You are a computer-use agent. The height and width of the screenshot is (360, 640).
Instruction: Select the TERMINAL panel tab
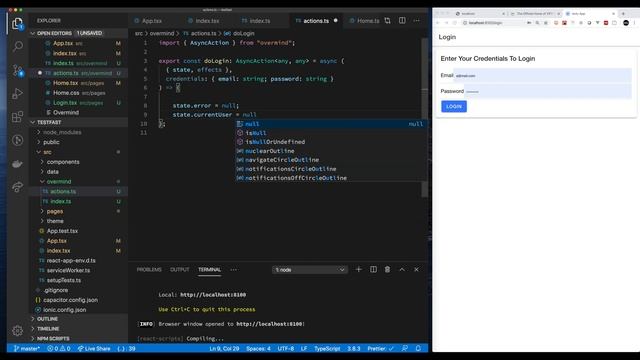pos(209,270)
